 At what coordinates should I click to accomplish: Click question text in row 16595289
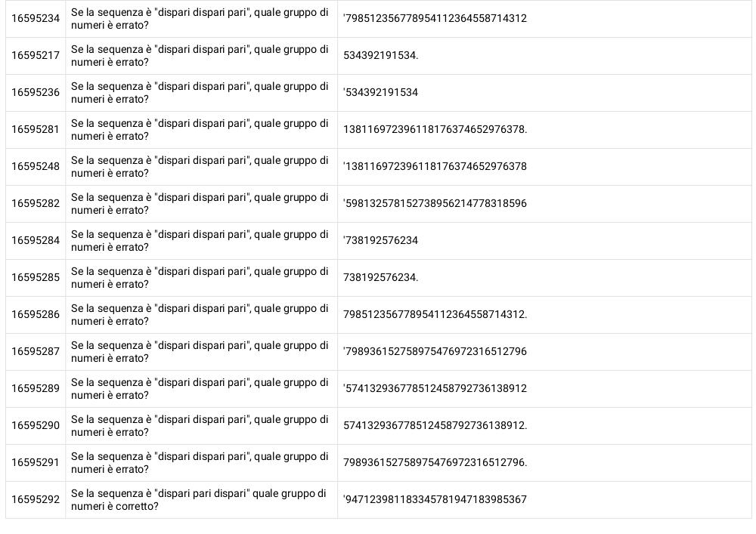tap(200, 388)
